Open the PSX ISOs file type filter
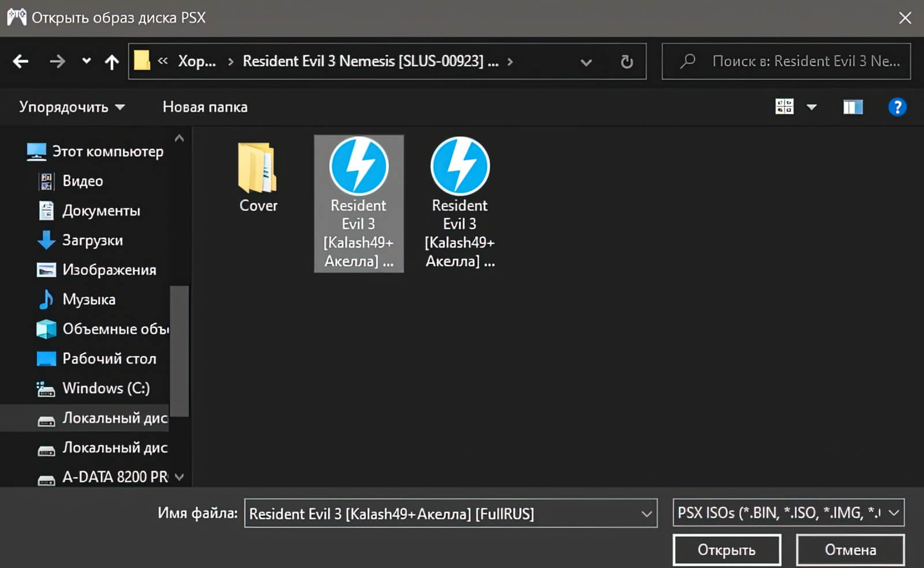This screenshot has height=568, width=924. [x=788, y=513]
